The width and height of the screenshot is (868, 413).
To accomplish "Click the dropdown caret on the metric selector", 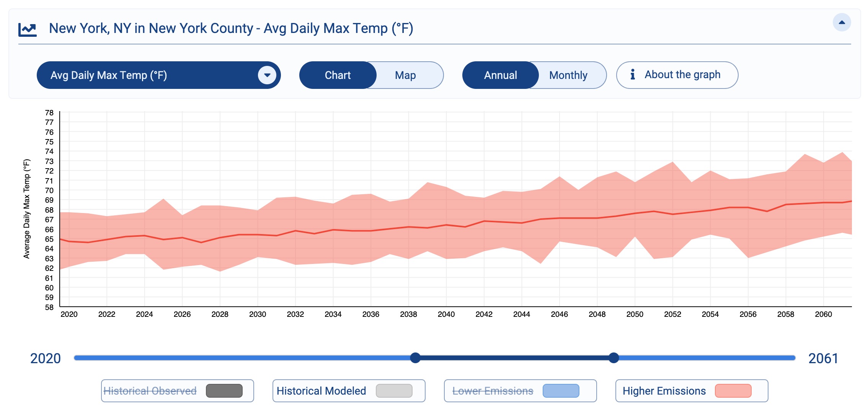I will [x=267, y=75].
